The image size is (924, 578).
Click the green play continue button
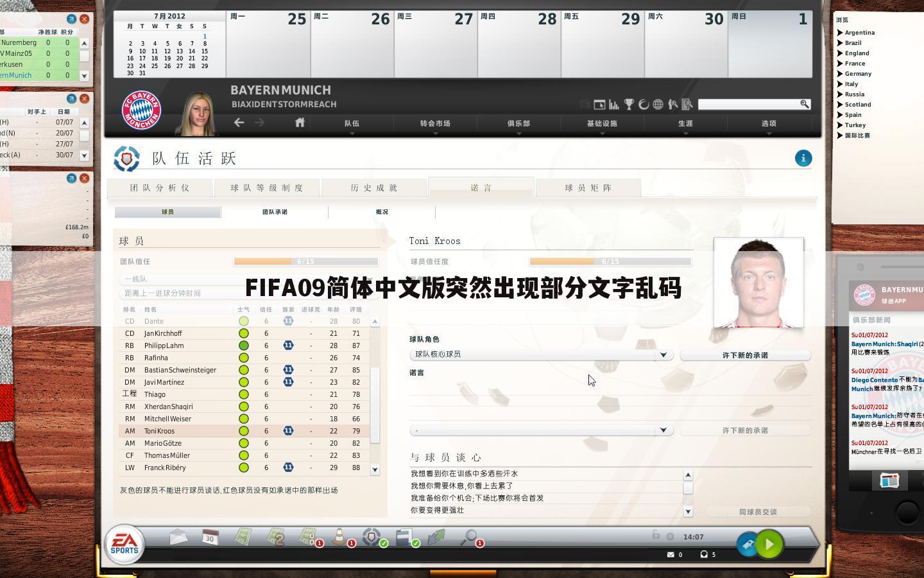point(769,545)
